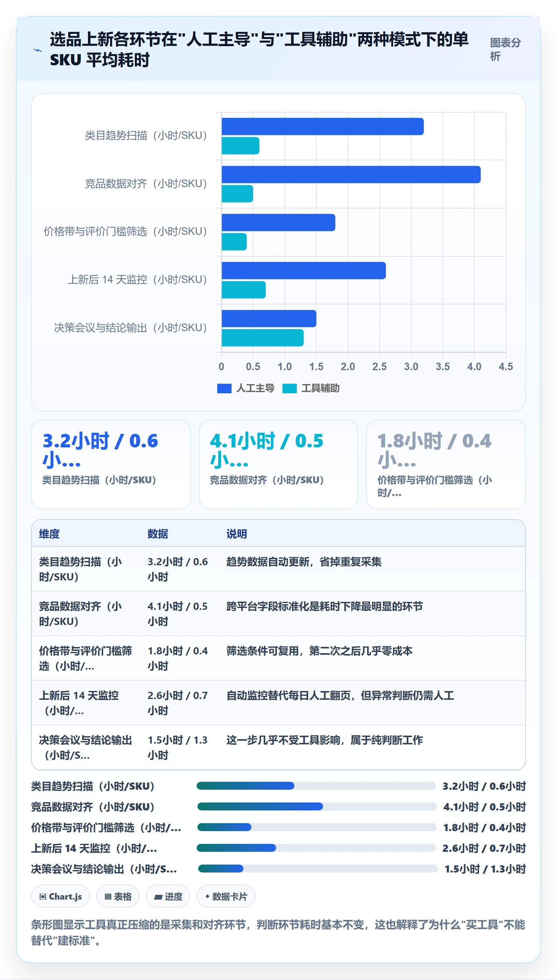Click the 竞品数据对齐 progress bar
The height and width of the screenshot is (980, 557).
tap(317, 806)
